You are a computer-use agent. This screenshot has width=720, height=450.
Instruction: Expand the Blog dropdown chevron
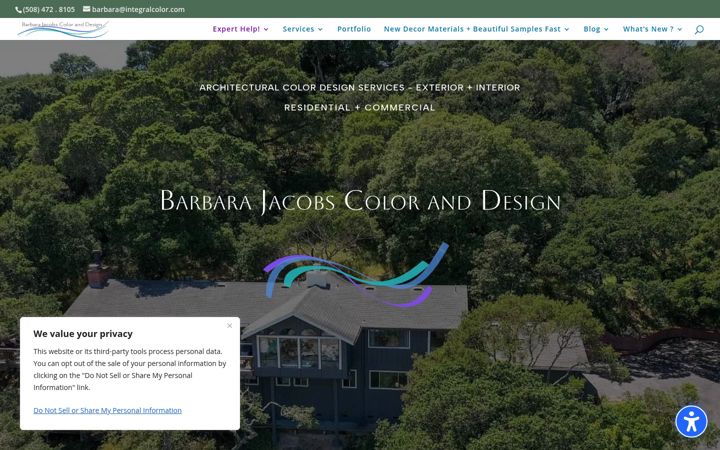[x=606, y=29]
